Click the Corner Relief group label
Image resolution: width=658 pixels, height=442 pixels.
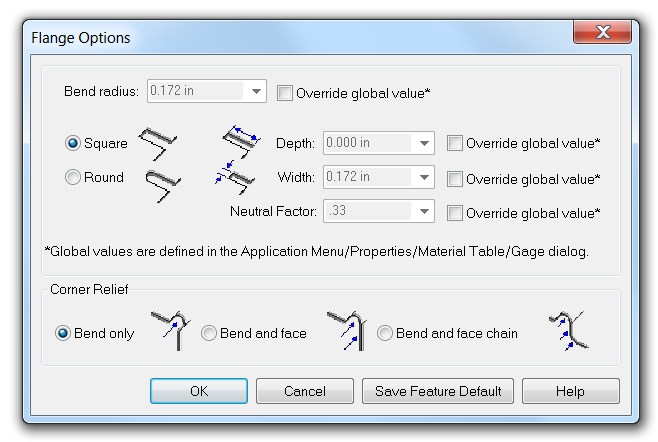(x=89, y=290)
